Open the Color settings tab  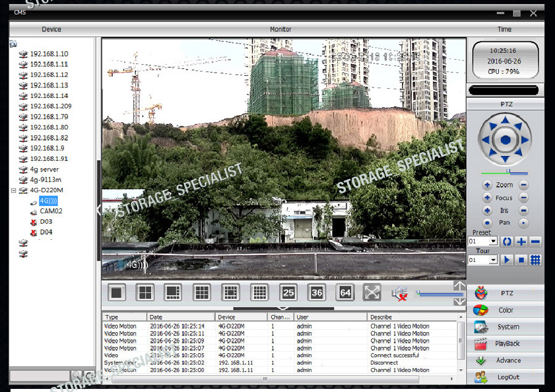click(x=505, y=310)
